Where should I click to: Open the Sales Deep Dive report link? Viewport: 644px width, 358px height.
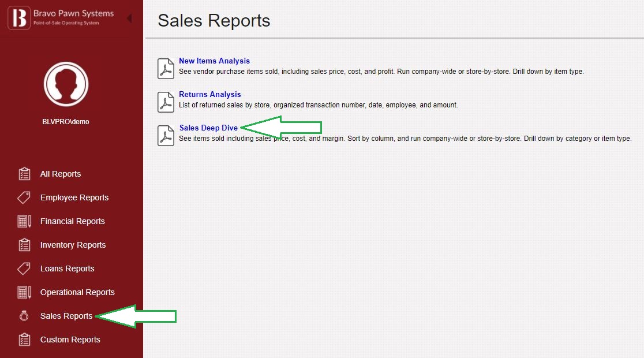tap(209, 128)
